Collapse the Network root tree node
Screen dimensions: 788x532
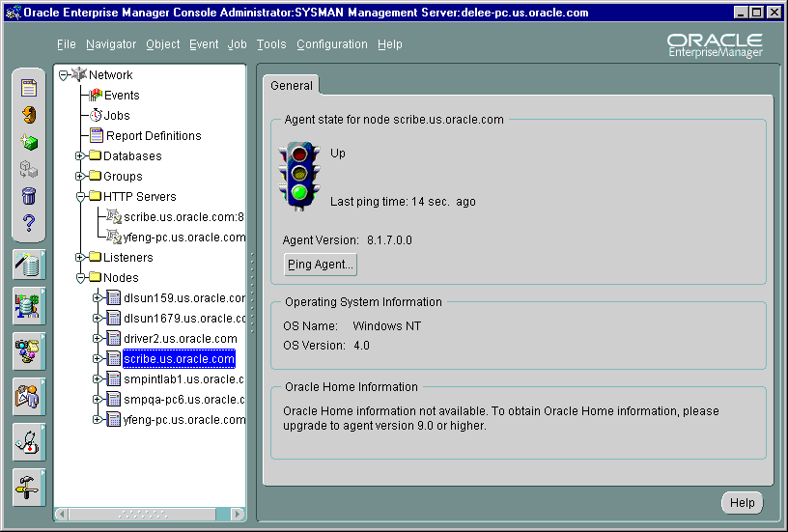(x=64, y=75)
